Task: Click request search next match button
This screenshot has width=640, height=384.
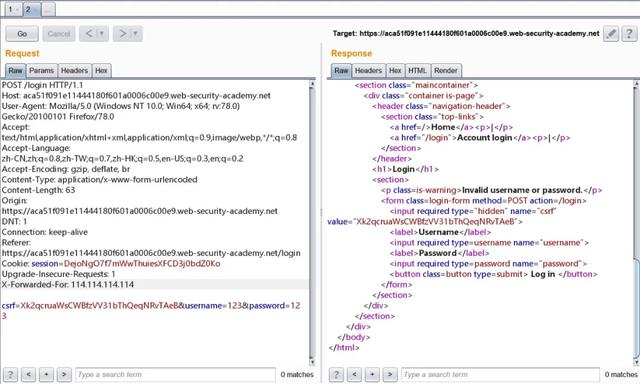Action: coord(64,374)
